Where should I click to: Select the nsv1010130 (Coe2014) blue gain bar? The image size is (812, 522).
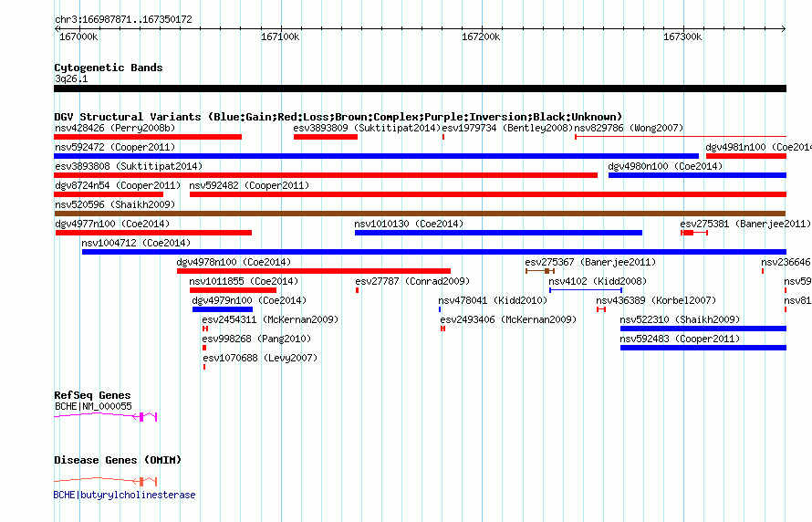click(x=498, y=233)
